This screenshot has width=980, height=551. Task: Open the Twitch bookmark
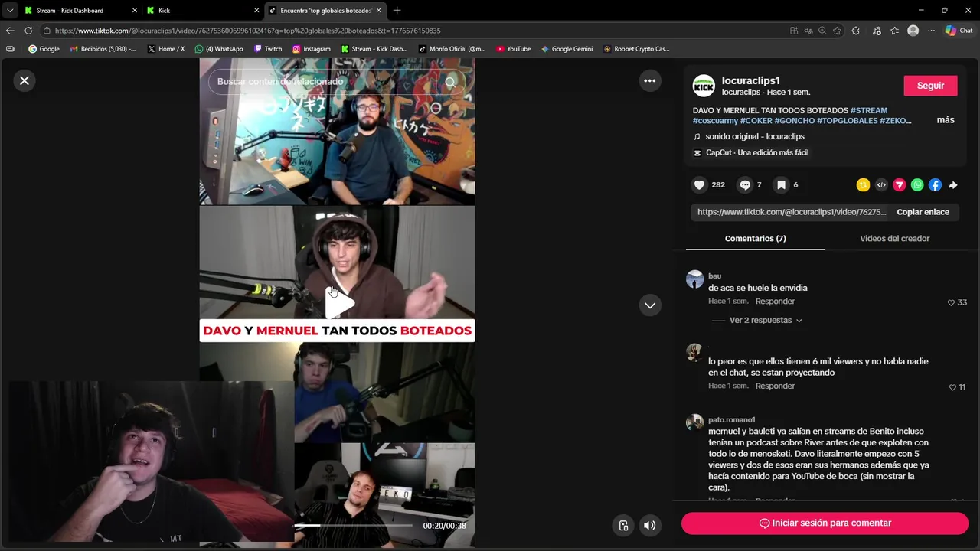tap(268, 49)
